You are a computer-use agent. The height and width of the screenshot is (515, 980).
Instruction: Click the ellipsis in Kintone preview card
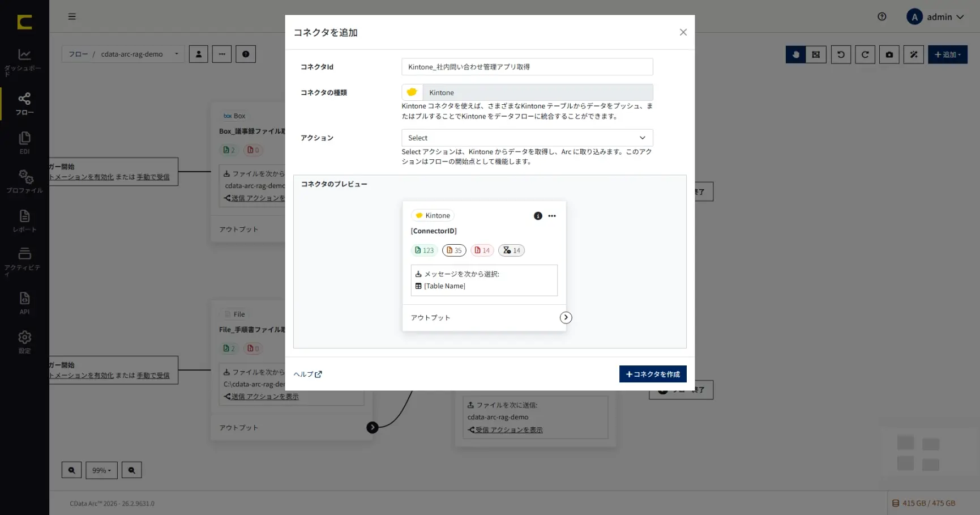(x=552, y=216)
